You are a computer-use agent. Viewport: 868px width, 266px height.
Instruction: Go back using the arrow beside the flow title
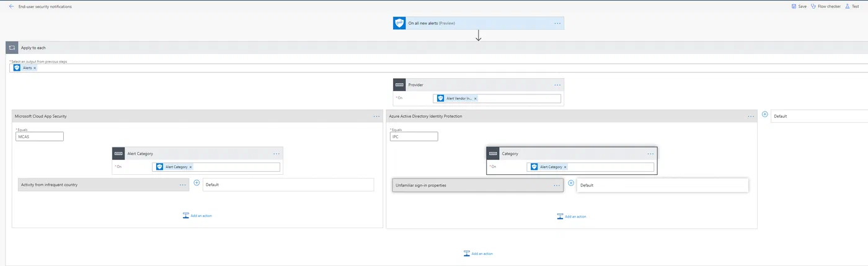pos(11,6)
